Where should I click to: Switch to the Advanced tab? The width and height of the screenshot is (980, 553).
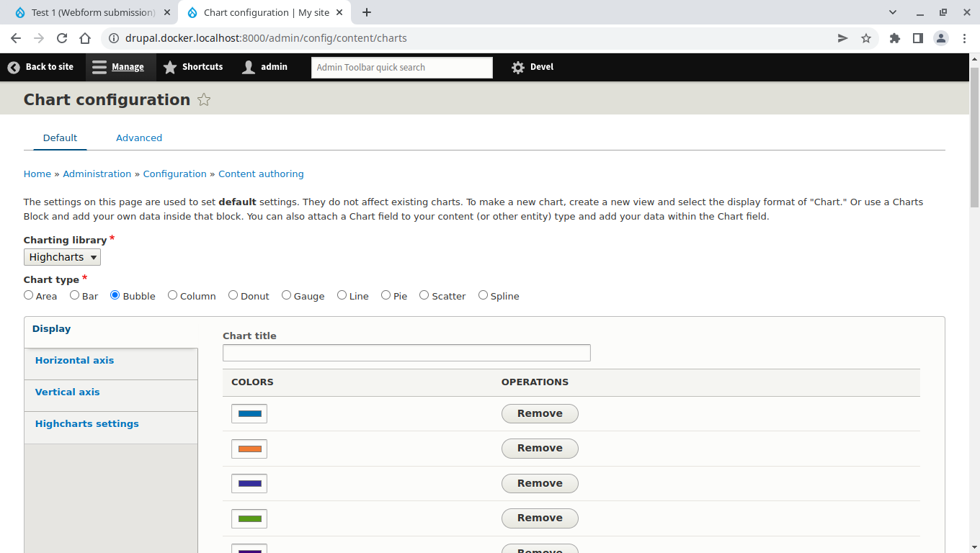139,138
